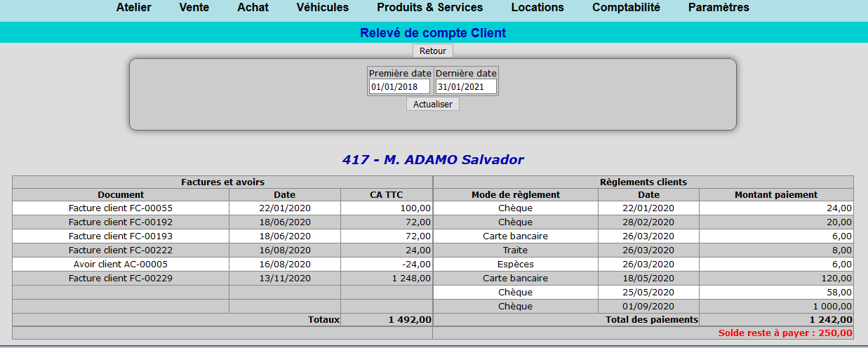
Task: Click the Dernière date input field
Action: [466, 87]
